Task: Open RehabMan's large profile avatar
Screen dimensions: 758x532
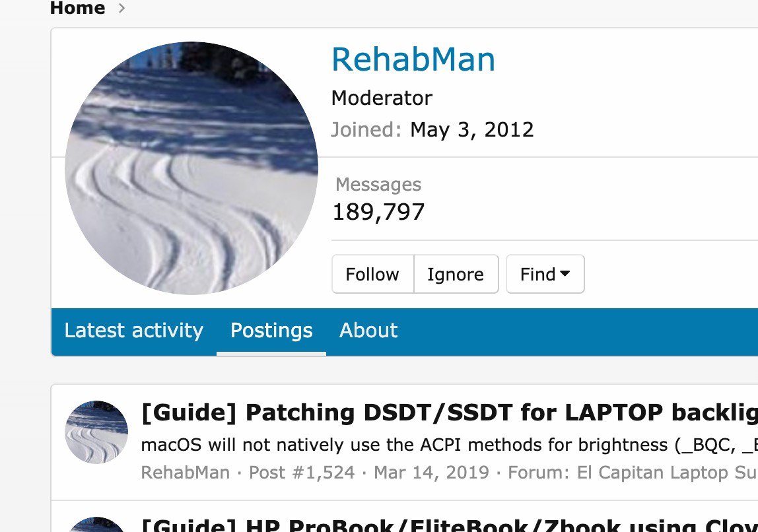Action: point(191,168)
